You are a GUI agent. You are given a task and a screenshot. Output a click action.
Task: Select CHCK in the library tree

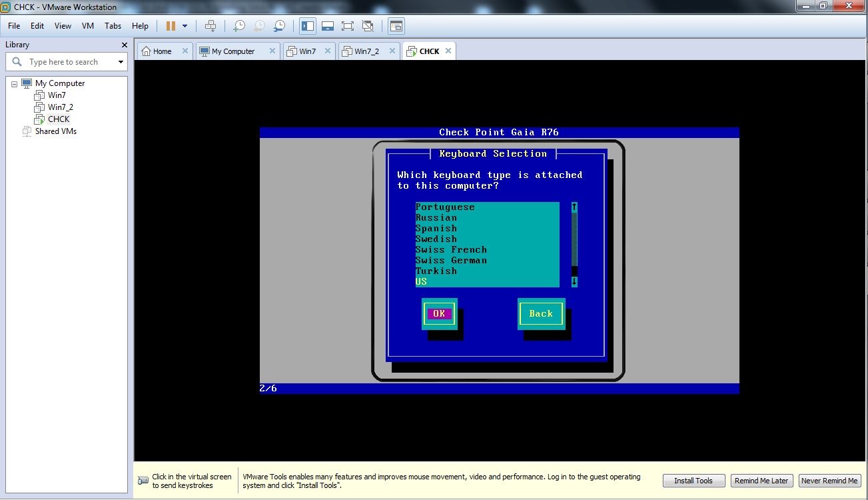59,119
